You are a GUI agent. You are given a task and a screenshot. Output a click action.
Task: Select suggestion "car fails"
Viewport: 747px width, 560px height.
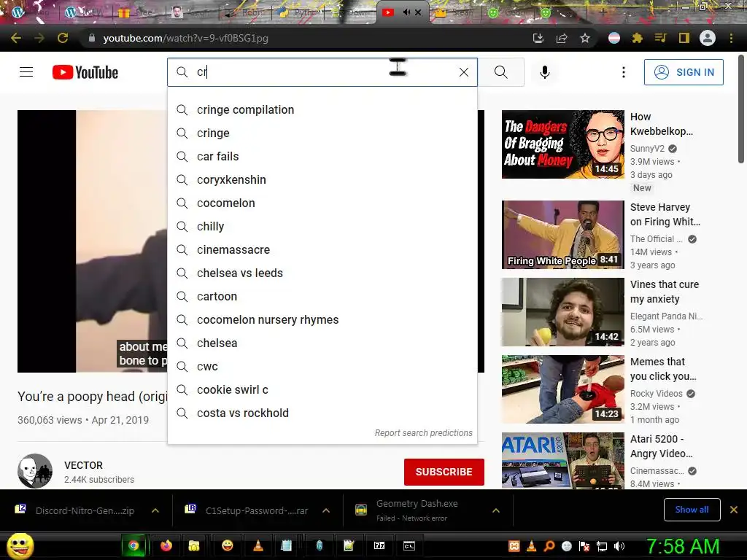click(x=322, y=157)
